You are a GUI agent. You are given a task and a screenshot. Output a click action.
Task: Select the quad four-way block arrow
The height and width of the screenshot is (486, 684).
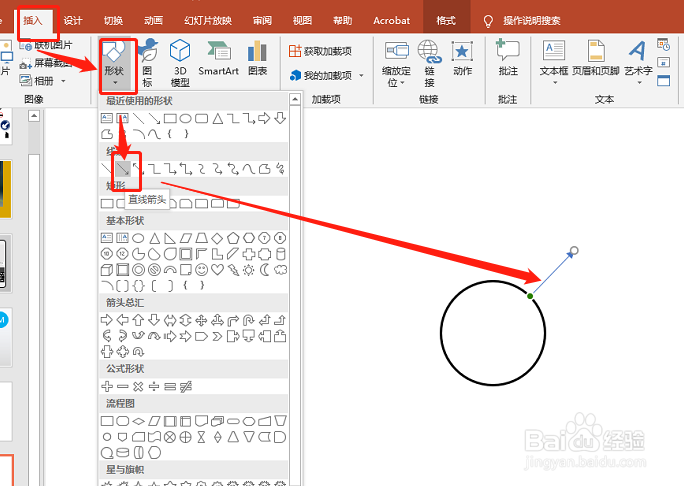pyautogui.click(x=201, y=320)
